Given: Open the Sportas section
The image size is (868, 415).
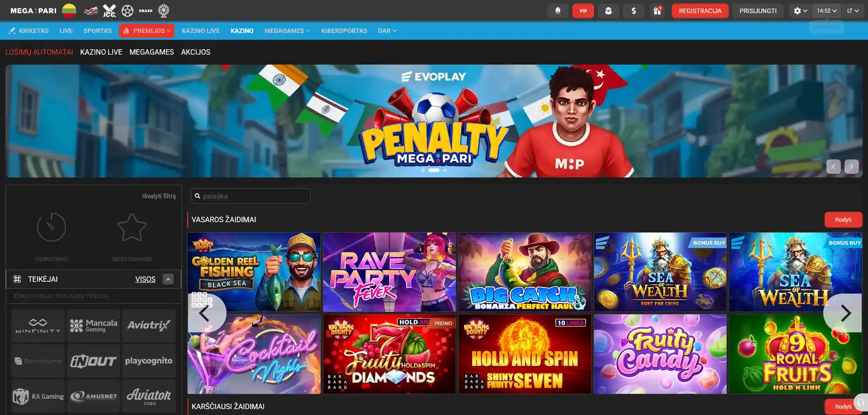Looking at the screenshot, I should point(98,31).
